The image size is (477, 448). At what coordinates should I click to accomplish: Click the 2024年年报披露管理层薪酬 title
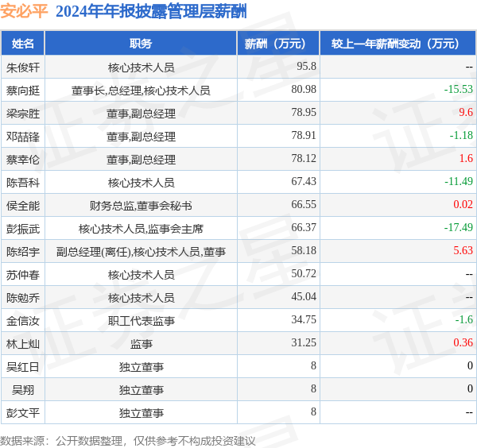click(151, 12)
